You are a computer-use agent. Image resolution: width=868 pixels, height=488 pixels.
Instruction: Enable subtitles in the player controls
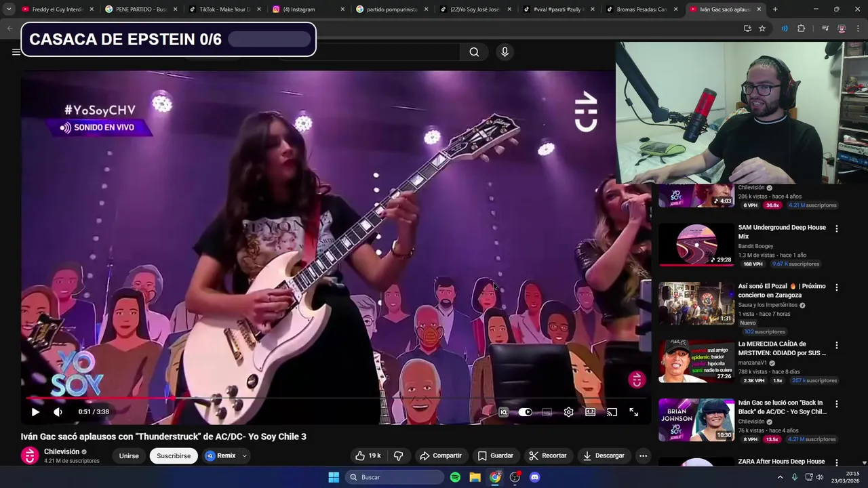point(547,412)
